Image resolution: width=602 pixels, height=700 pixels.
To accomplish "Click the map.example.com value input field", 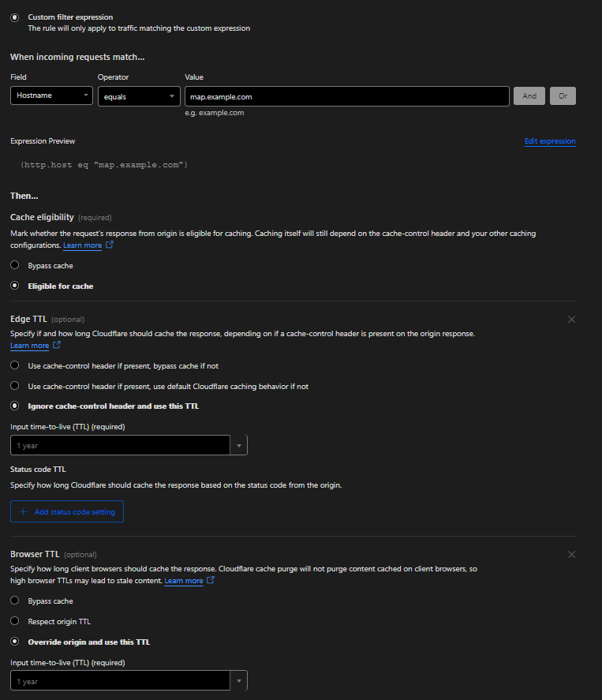I will 346,96.
